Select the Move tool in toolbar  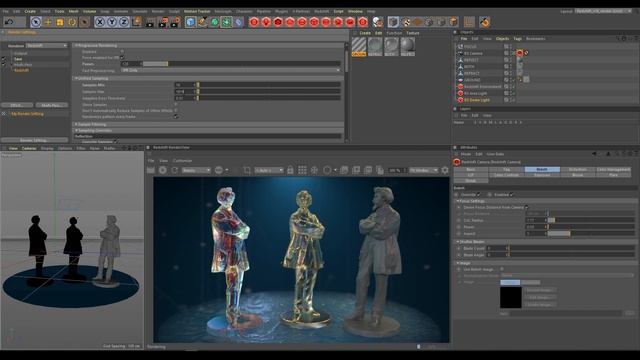pos(48,22)
